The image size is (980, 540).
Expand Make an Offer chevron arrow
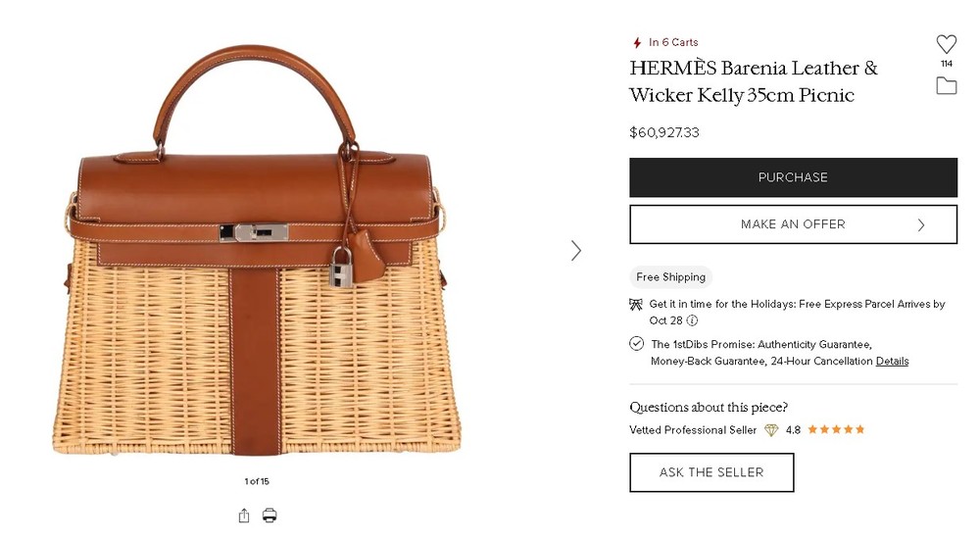[920, 224]
